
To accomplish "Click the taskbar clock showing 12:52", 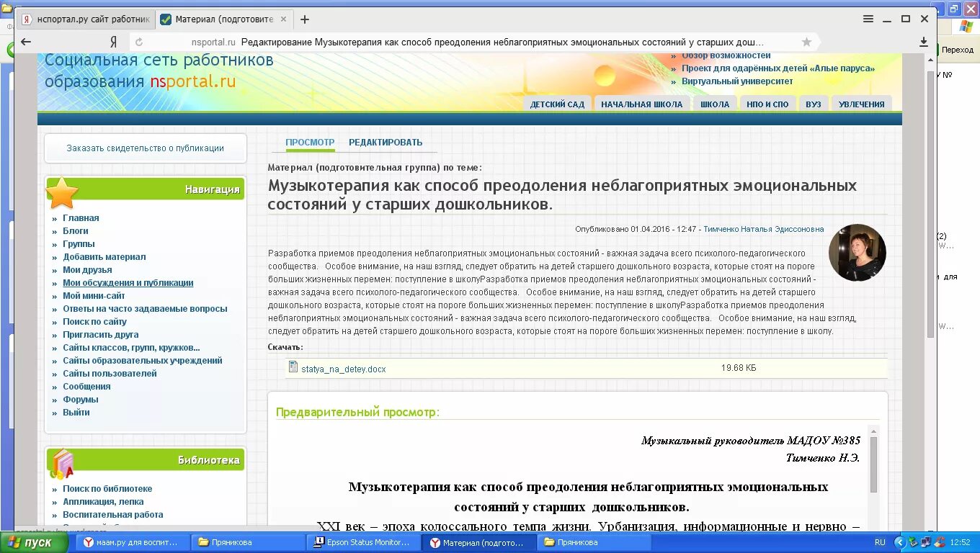I will click(960, 542).
